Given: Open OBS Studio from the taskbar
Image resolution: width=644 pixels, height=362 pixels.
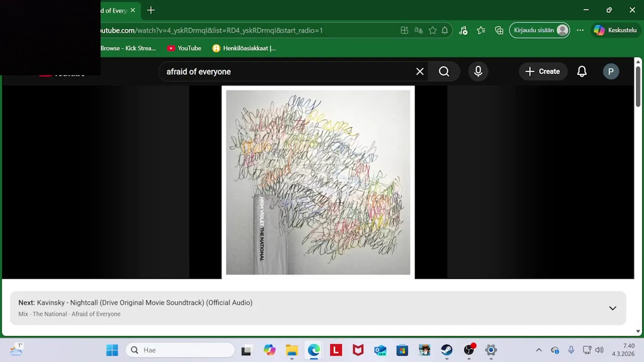Looking at the screenshot, I should [x=469, y=350].
